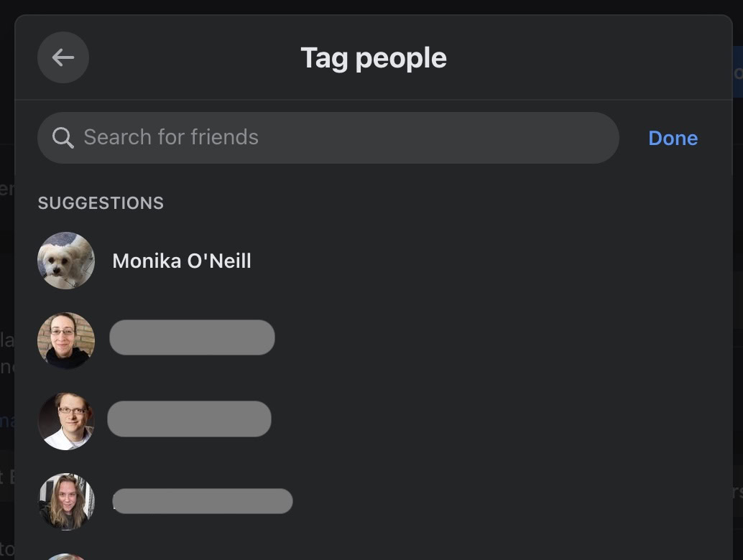Screen dimensions: 743x560
Task: Click the blurred name beside the brick wall avatar
Action: 192,337
